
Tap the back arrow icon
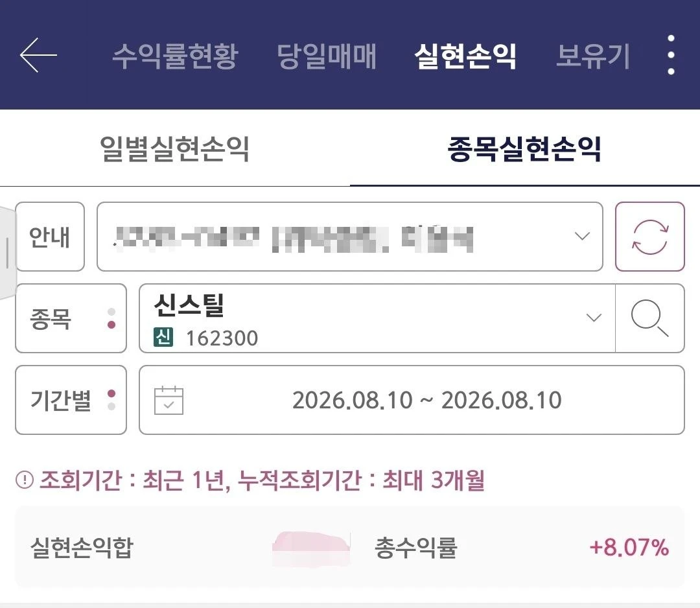(38, 55)
